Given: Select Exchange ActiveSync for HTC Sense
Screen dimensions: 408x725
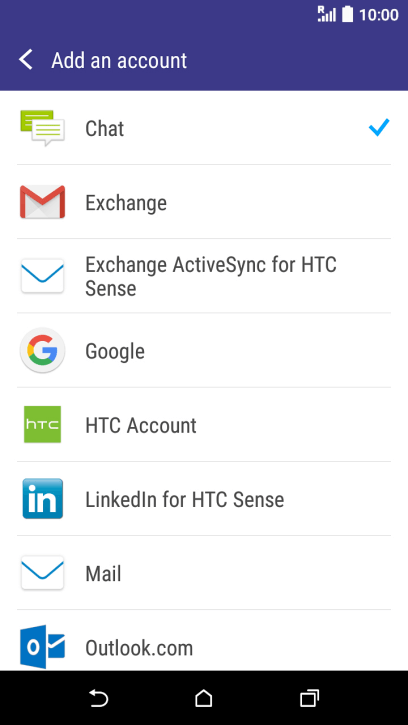Looking at the screenshot, I should tap(204, 276).
